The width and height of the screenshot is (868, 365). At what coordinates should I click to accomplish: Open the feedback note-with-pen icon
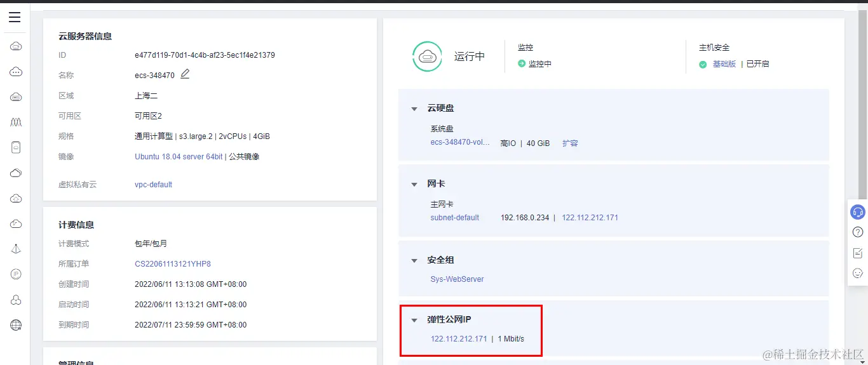(858, 253)
